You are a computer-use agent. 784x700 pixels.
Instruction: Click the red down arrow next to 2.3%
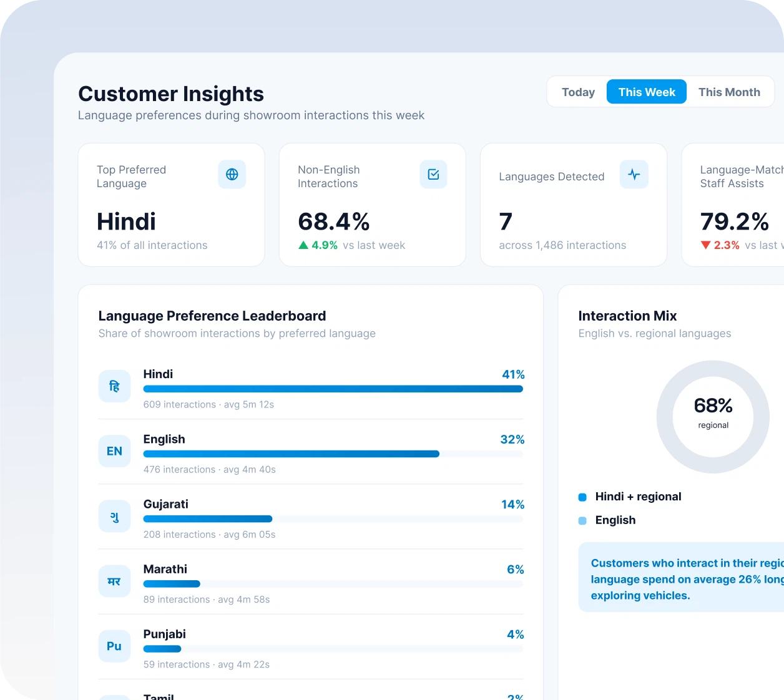coord(705,245)
